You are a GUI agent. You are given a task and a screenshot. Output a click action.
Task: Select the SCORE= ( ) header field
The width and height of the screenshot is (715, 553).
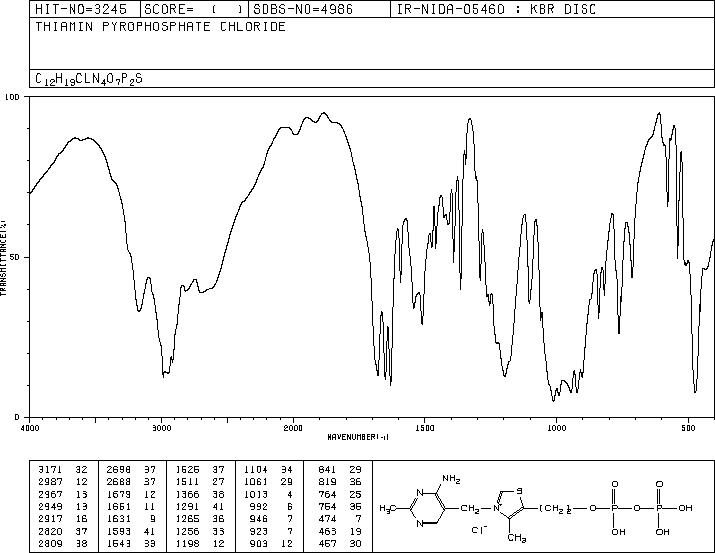click(193, 9)
